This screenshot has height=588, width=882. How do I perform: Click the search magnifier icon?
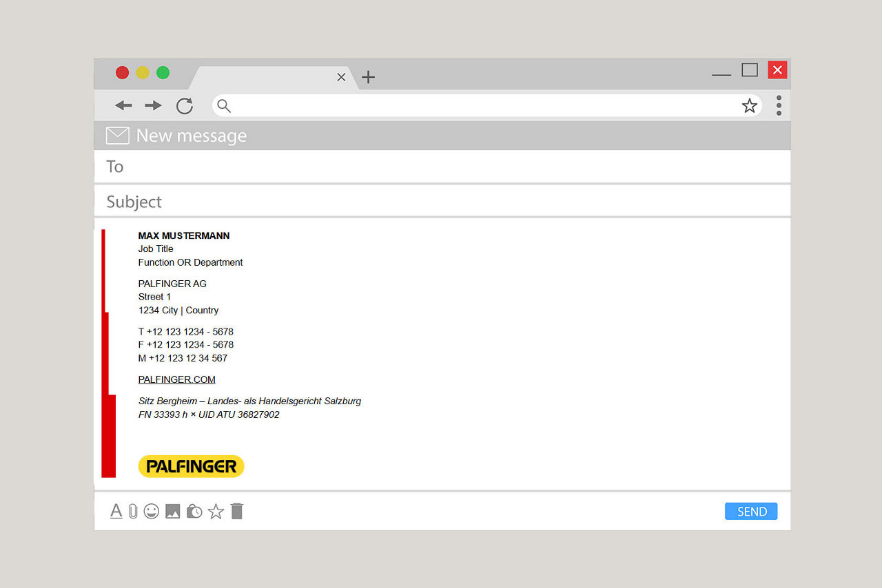(224, 105)
